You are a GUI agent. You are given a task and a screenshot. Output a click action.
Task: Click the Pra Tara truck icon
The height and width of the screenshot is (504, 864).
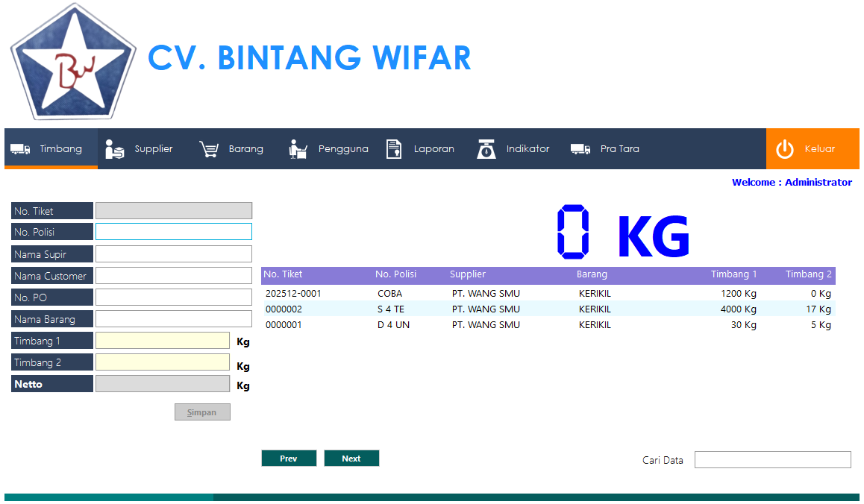(580, 148)
